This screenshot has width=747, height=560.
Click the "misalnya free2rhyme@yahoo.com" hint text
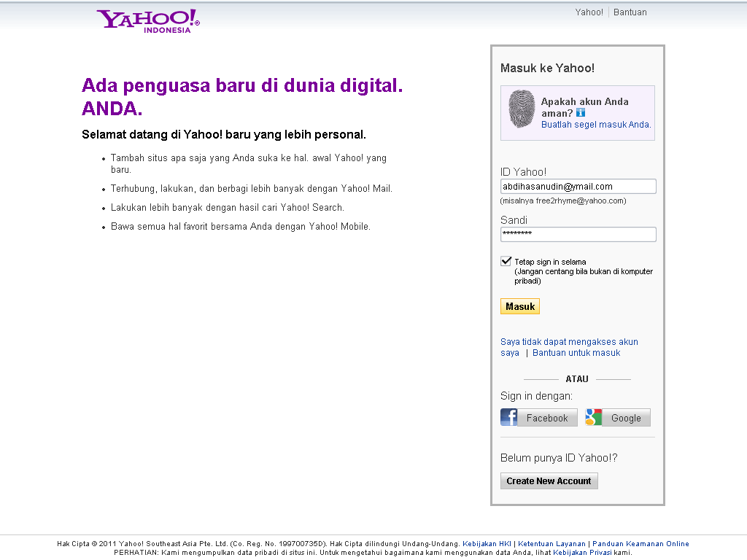563,201
